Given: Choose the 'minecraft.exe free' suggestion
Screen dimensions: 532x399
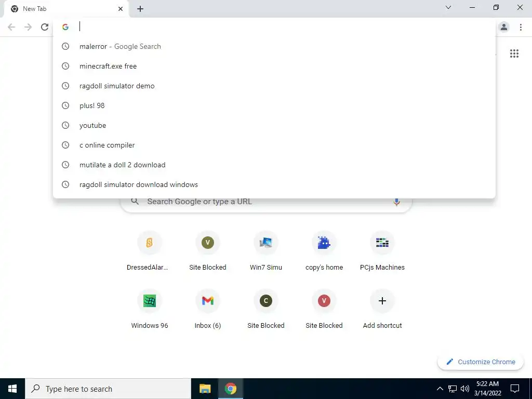Looking at the screenshot, I should (x=274, y=66).
